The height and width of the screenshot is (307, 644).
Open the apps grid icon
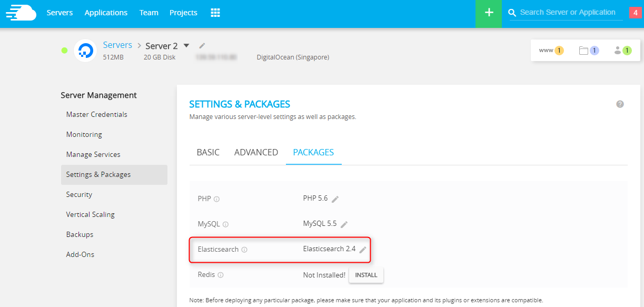pyautogui.click(x=215, y=13)
